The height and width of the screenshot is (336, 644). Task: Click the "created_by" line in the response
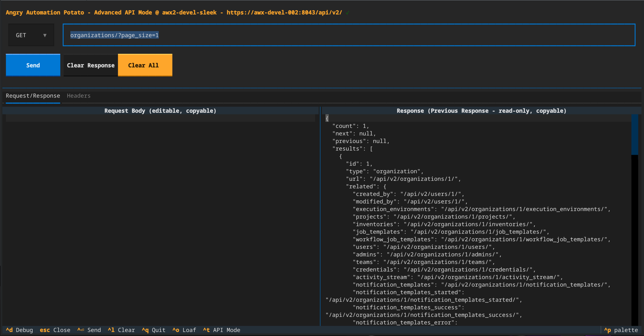pos(408,194)
